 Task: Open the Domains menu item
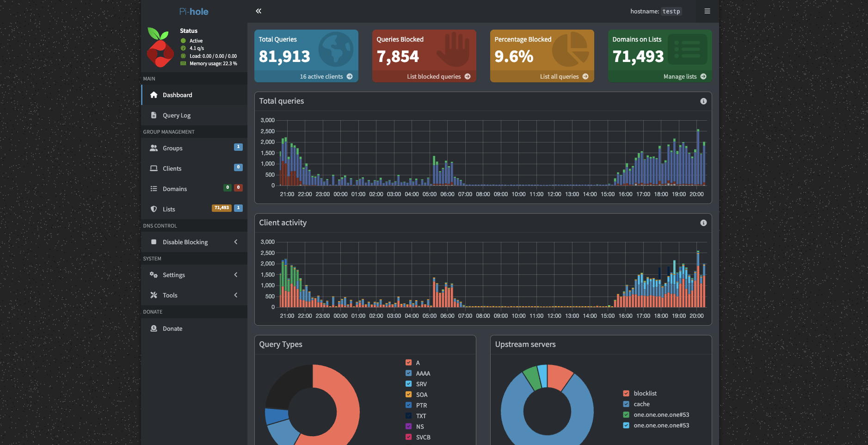click(194, 189)
